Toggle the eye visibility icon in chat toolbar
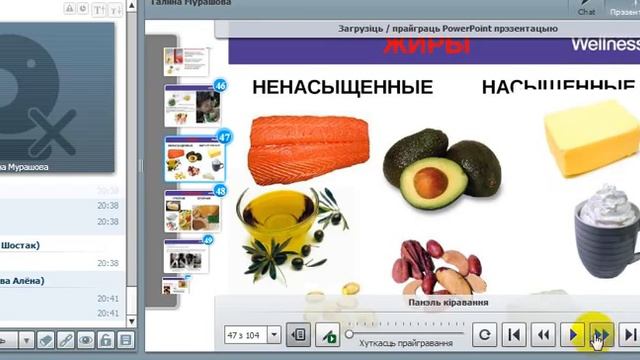This screenshot has height=360, width=640. point(86,340)
